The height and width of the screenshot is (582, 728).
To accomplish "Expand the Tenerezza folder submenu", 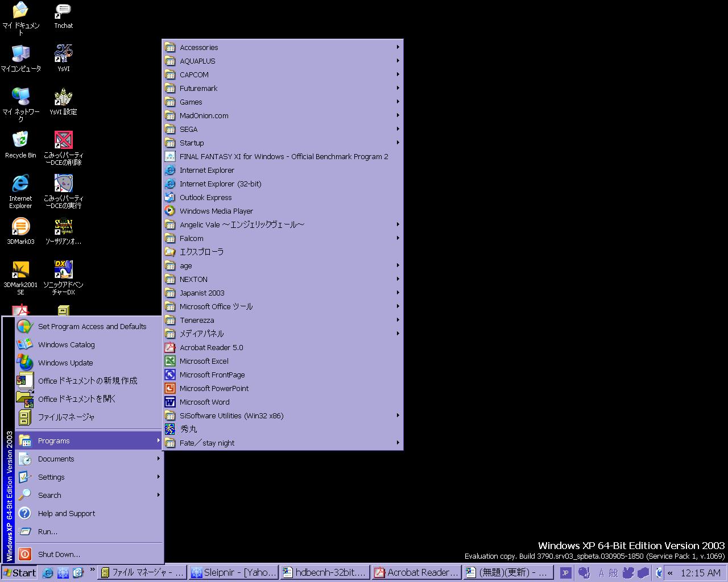I will click(x=283, y=320).
